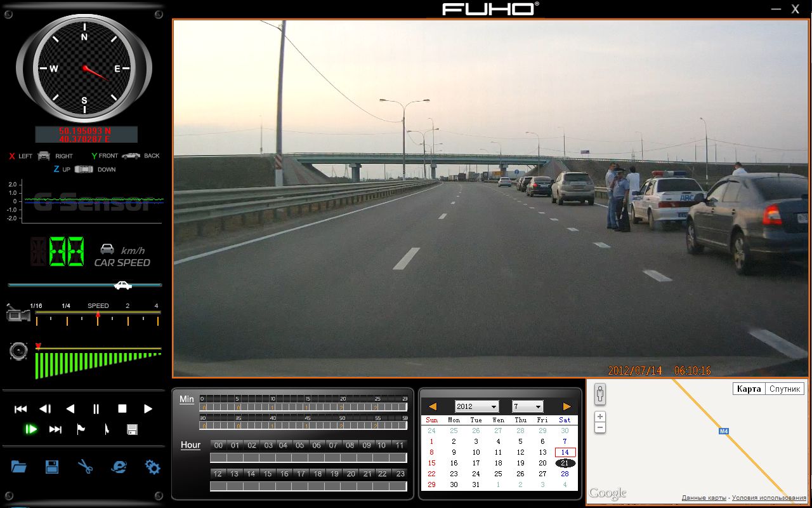Image resolution: width=812 pixels, height=508 pixels.
Task: Open the year 2012 dropdown
Action: [x=476, y=406]
